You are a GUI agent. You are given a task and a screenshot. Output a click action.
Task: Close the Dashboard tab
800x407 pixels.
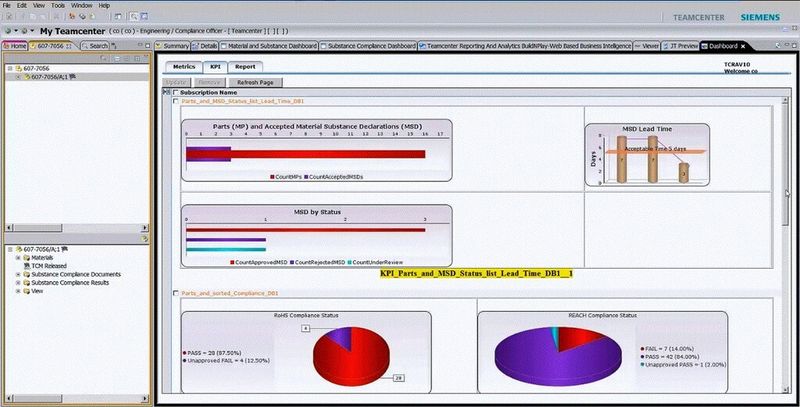[743, 46]
